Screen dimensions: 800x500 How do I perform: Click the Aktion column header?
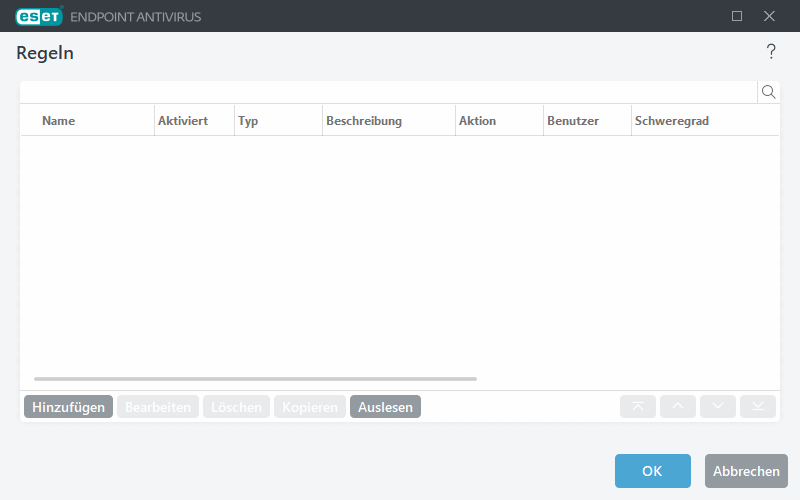[477, 121]
